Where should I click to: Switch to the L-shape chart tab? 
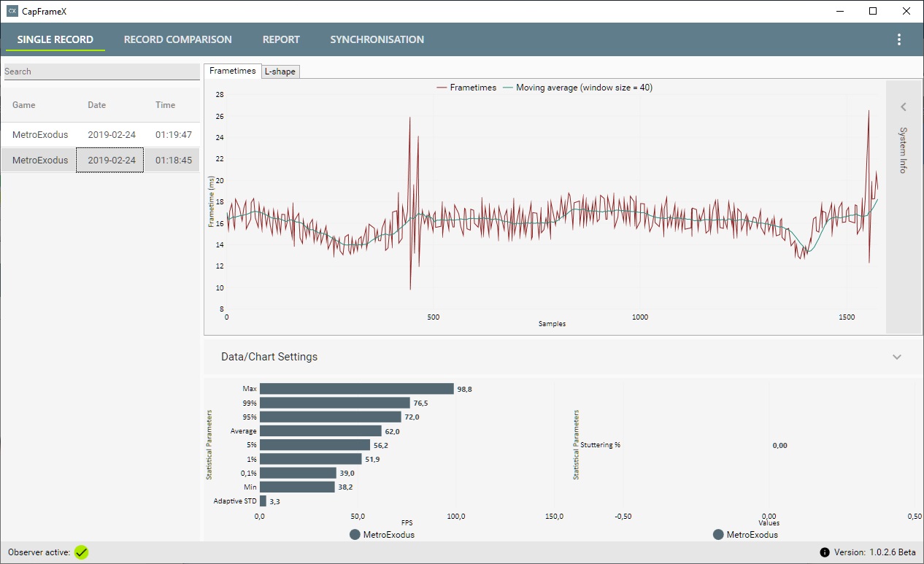(280, 72)
